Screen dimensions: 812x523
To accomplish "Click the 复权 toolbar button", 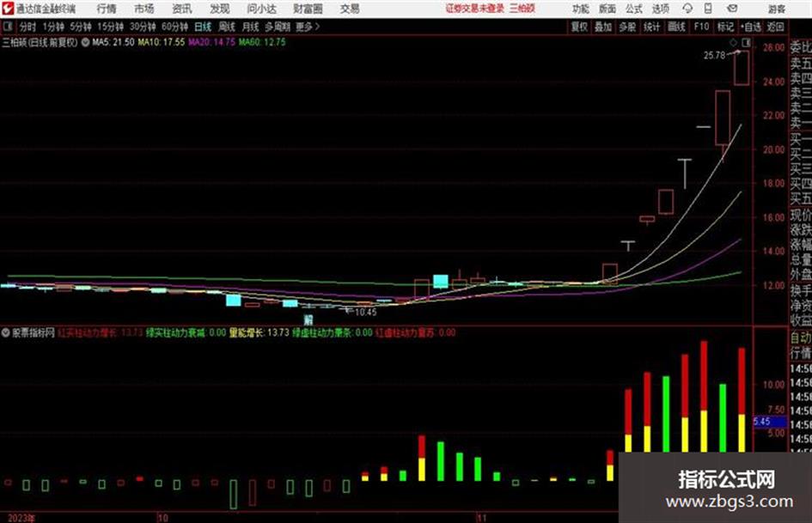I will pyautogui.click(x=579, y=27).
